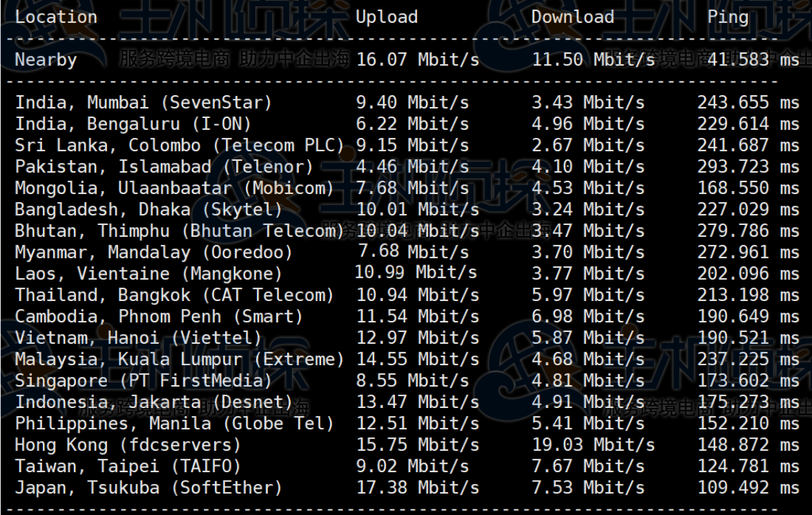Click Mumbai ping 243.655 ms
Image resolution: width=812 pixels, height=515 pixels.
749,102
